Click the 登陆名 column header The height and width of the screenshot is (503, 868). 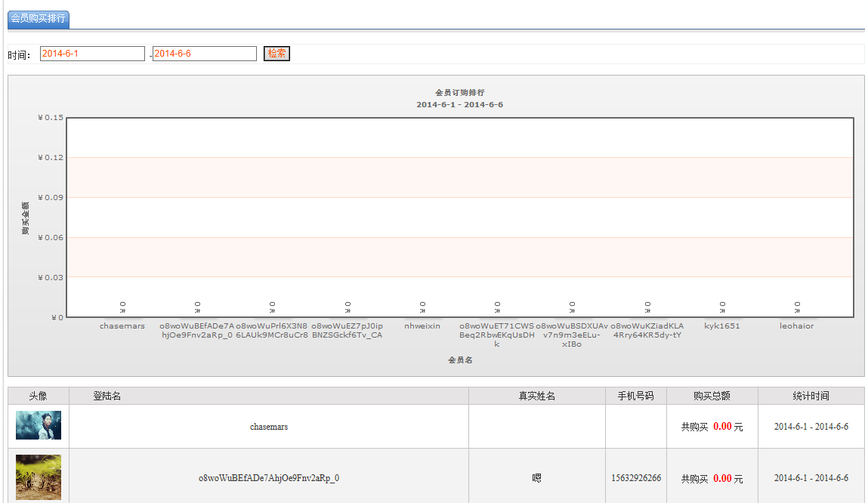pyautogui.click(x=107, y=396)
